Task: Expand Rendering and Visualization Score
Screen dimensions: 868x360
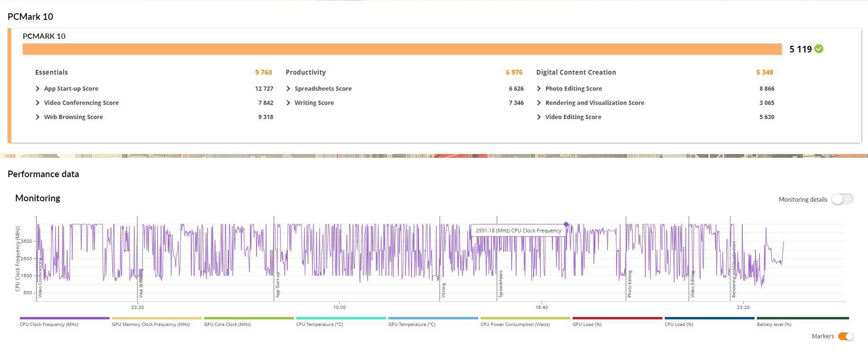Action: (539, 103)
